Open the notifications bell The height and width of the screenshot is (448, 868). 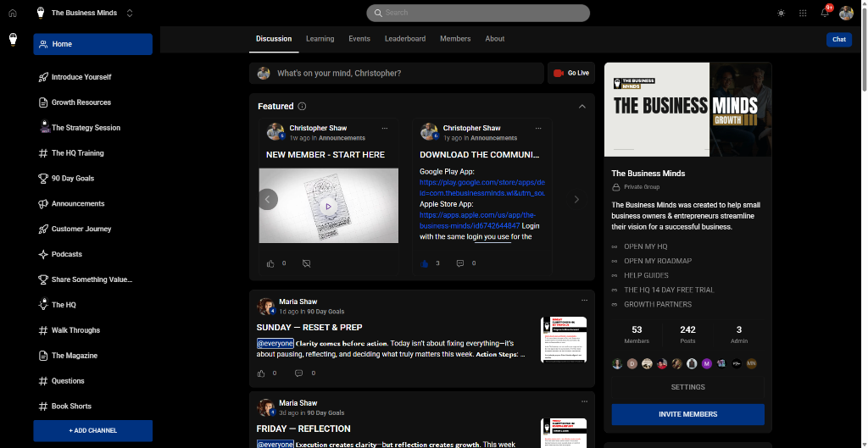[825, 13]
